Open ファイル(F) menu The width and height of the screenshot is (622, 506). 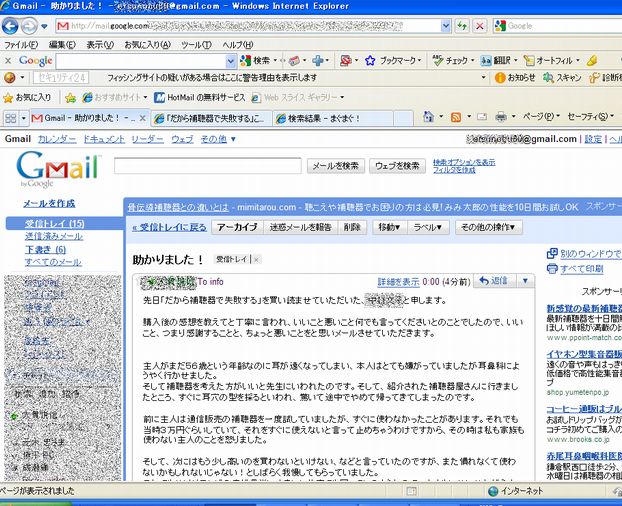tap(21, 44)
